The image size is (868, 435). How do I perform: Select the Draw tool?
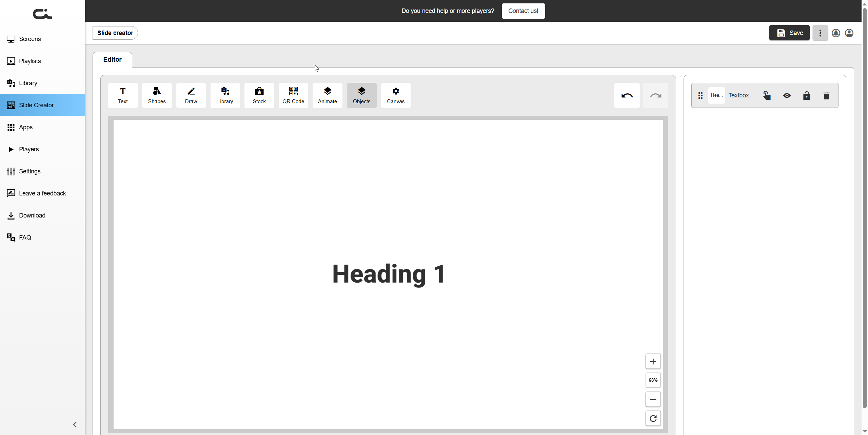tap(191, 95)
